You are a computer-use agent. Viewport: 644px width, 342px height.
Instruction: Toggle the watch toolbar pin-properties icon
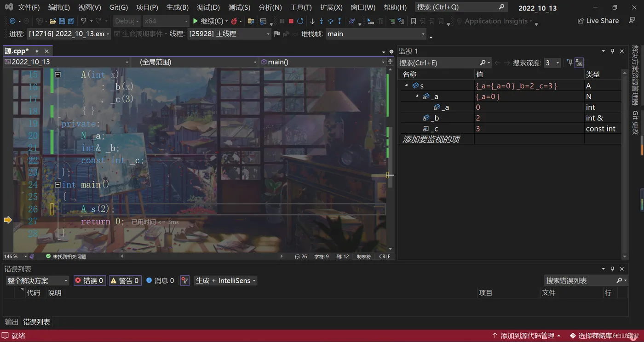(569, 63)
